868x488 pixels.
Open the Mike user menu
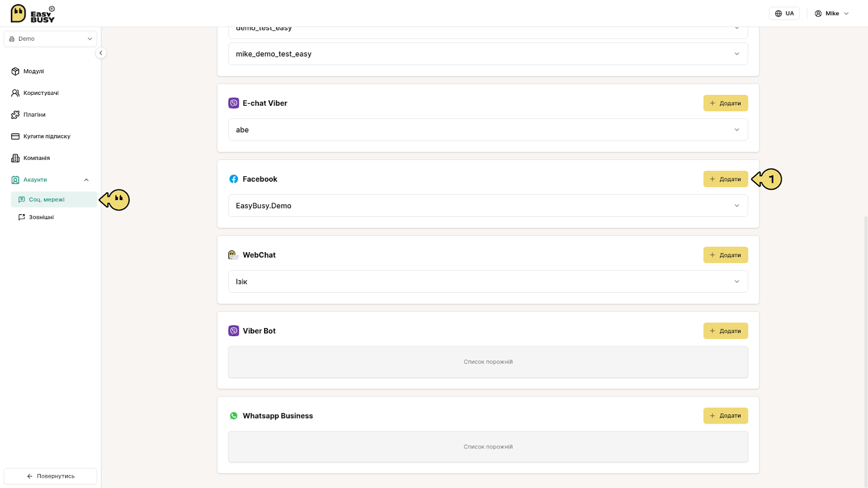point(832,14)
